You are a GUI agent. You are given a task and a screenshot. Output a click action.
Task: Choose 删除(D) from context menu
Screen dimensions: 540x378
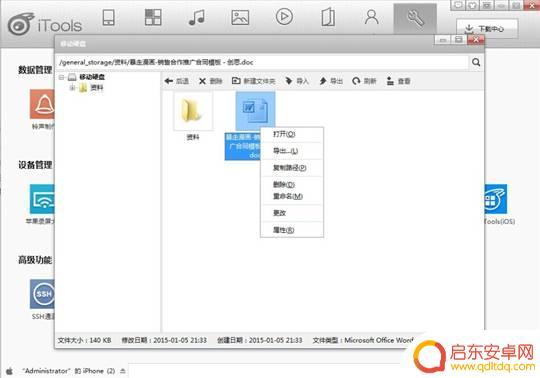(292, 185)
